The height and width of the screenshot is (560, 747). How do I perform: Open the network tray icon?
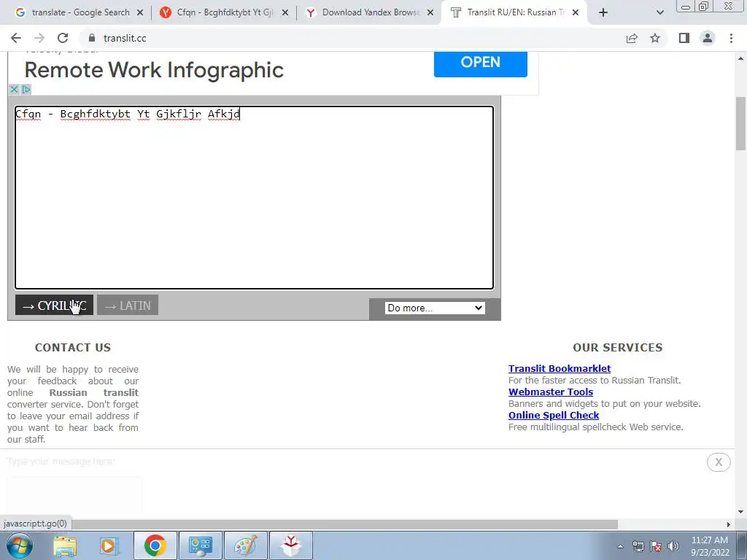click(638, 546)
